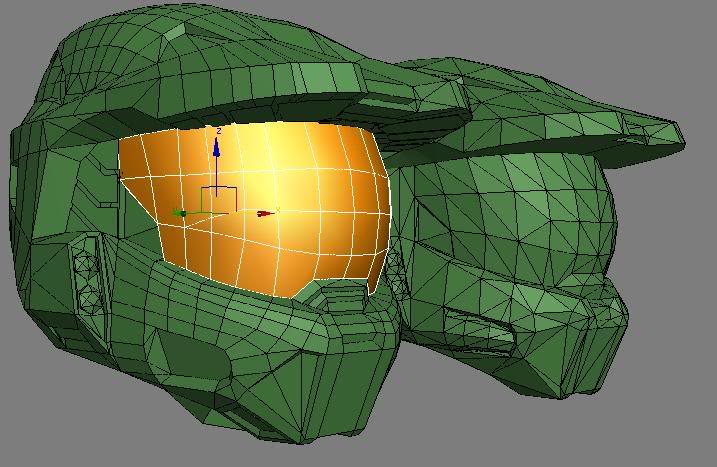This screenshot has height=467, width=717.
Task: Select the orange visor mesh
Action: pos(255,209)
